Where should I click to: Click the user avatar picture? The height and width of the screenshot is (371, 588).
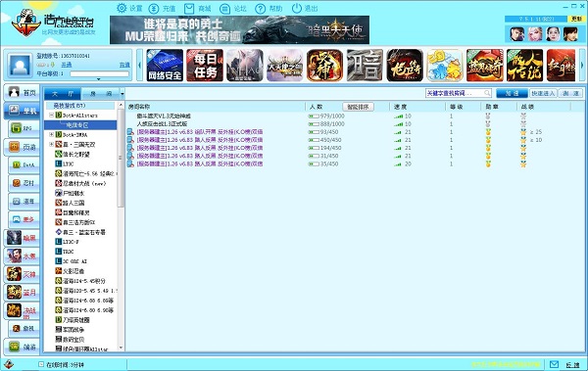[20, 66]
